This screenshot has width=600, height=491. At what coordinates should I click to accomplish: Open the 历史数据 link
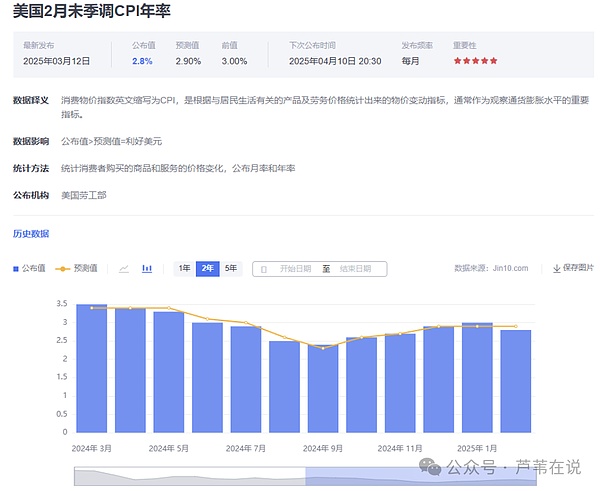tap(31, 233)
